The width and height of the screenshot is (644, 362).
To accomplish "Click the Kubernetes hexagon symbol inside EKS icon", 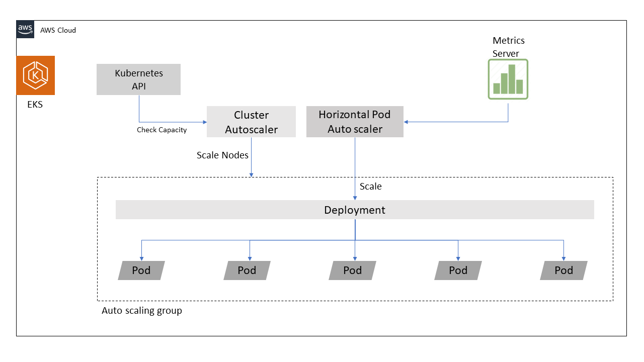I will coord(35,74).
